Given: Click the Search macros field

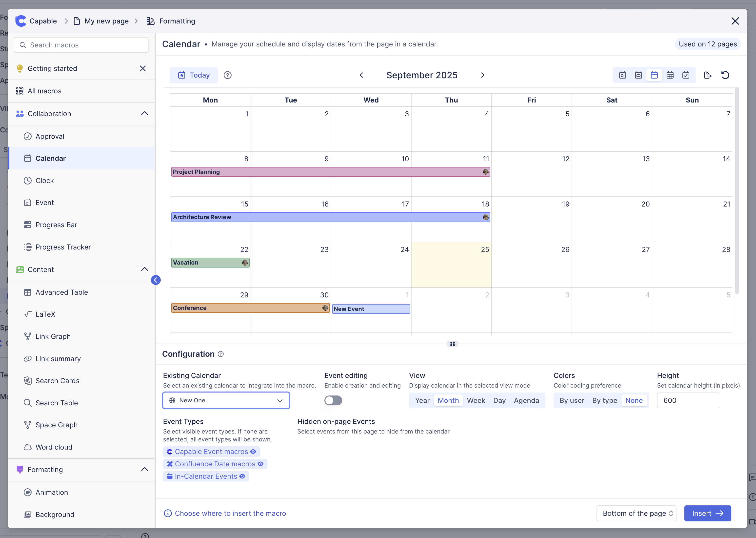Looking at the screenshot, I should point(81,45).
